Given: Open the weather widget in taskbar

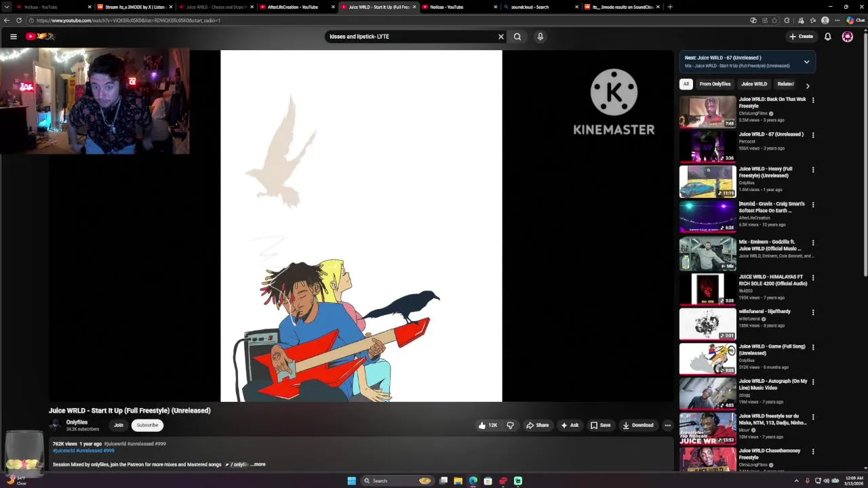Looking at the screenshot, I should 17,481.
